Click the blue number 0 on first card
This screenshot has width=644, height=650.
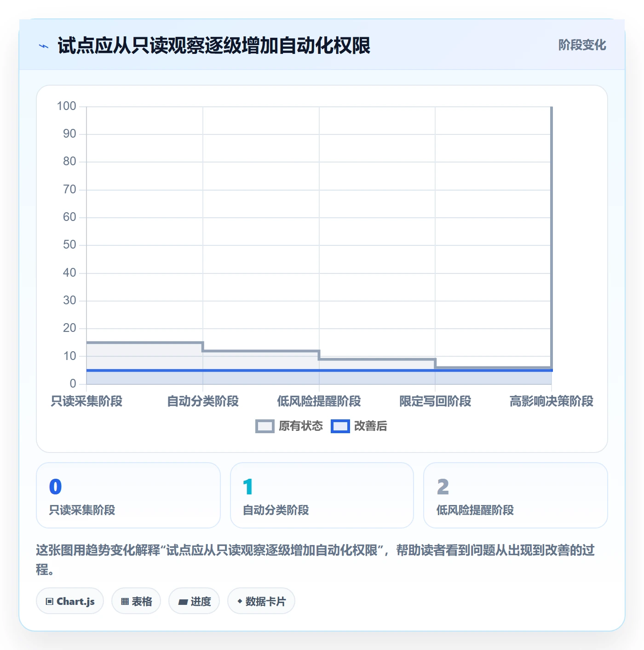click(55, 487)
